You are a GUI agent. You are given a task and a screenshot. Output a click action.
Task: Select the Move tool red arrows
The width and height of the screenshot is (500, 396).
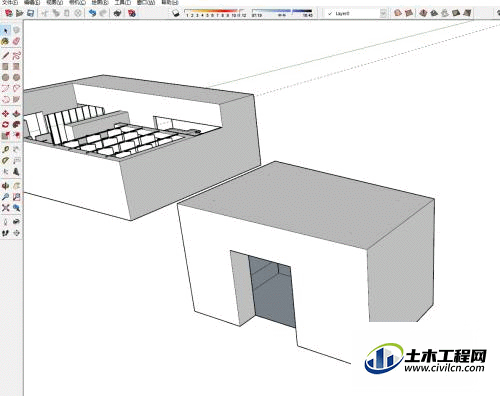pos(5,114)
